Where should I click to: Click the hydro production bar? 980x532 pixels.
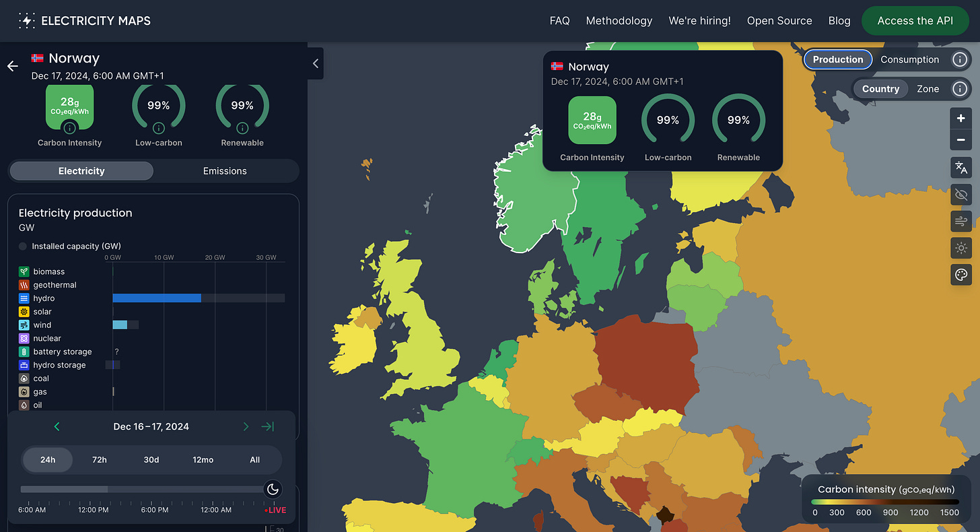pos(157,298)
